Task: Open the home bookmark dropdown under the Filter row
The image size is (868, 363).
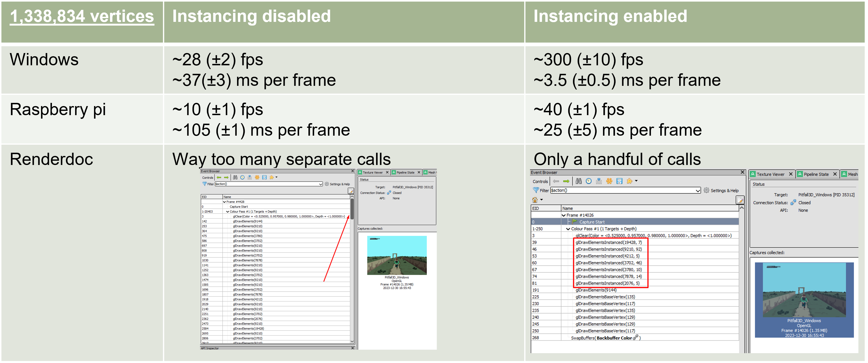Action: pyautogui.click(x=541, y=200)
